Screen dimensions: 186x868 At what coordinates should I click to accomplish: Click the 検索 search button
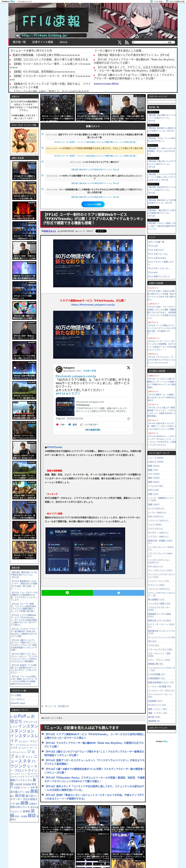tap(170, 42)
